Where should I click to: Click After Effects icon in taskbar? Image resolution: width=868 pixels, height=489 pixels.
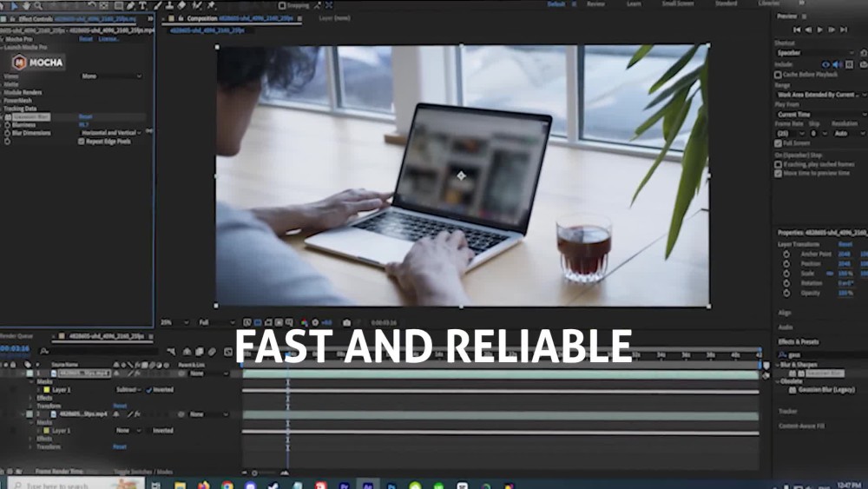pyautogui.click(x=367, y=486)
